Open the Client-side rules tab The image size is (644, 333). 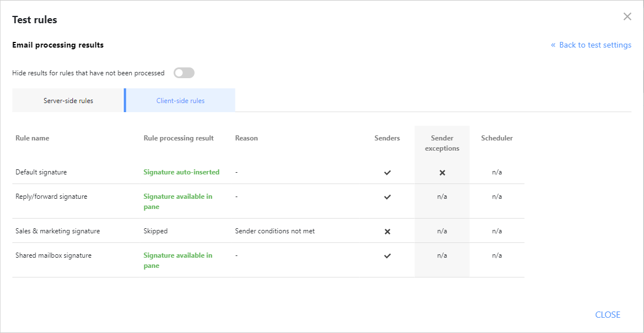click(x=179, y=100)
